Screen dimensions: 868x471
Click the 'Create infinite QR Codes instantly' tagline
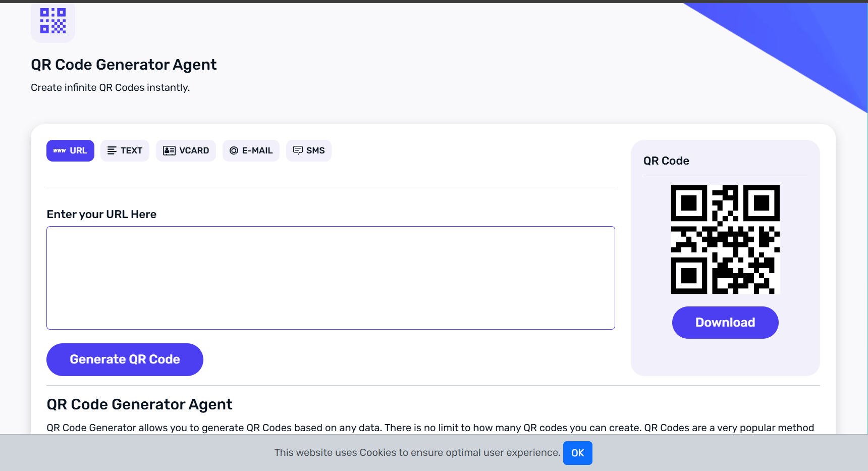point(110,87)
